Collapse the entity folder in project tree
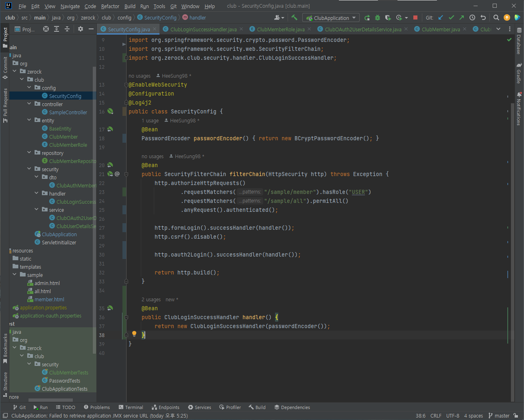This screenshot has width=524, height=420. [29, 120]
